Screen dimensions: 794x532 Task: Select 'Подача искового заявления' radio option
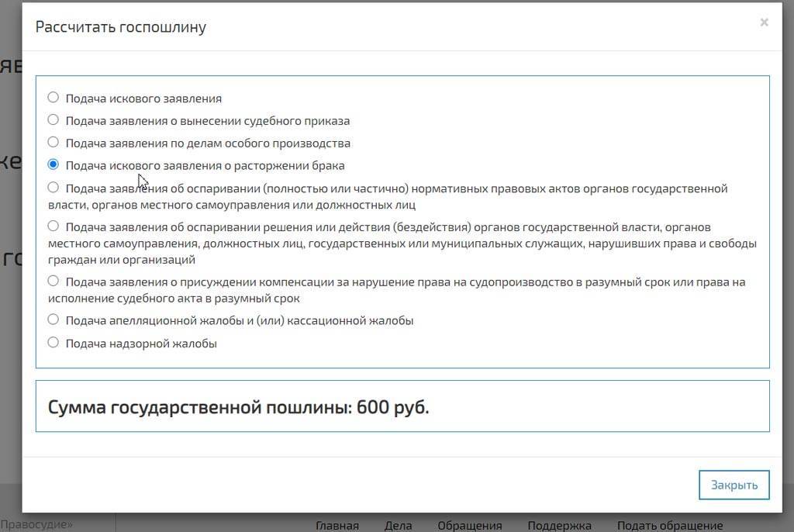point(54,98)
